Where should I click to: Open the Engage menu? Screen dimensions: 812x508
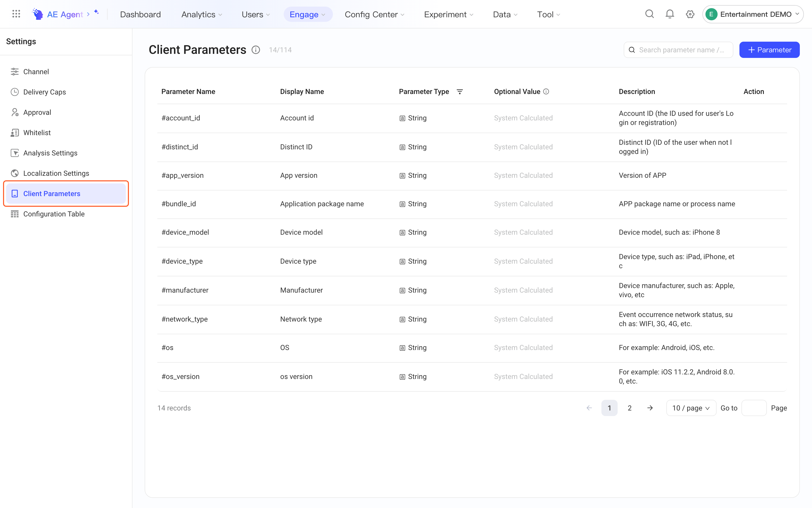(308, 14)
